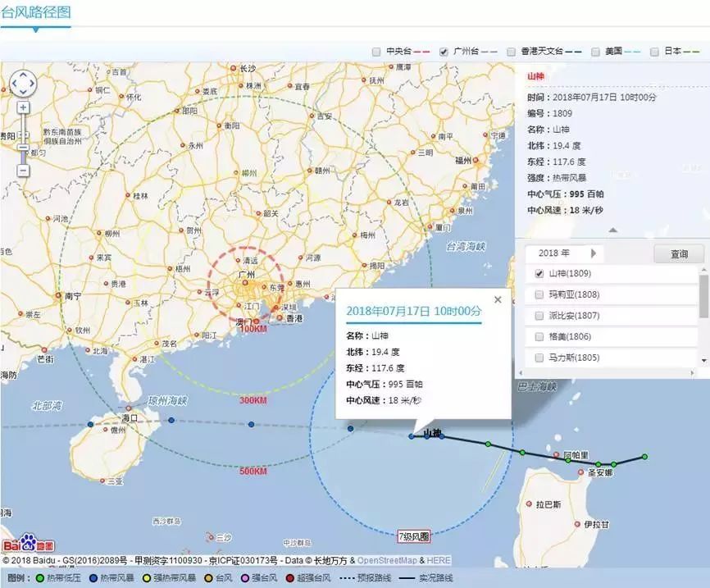The height and width of the screenshot is (588, 710).
Task: Click the 拉巴斯 city marker
Action: pos(529,504)
